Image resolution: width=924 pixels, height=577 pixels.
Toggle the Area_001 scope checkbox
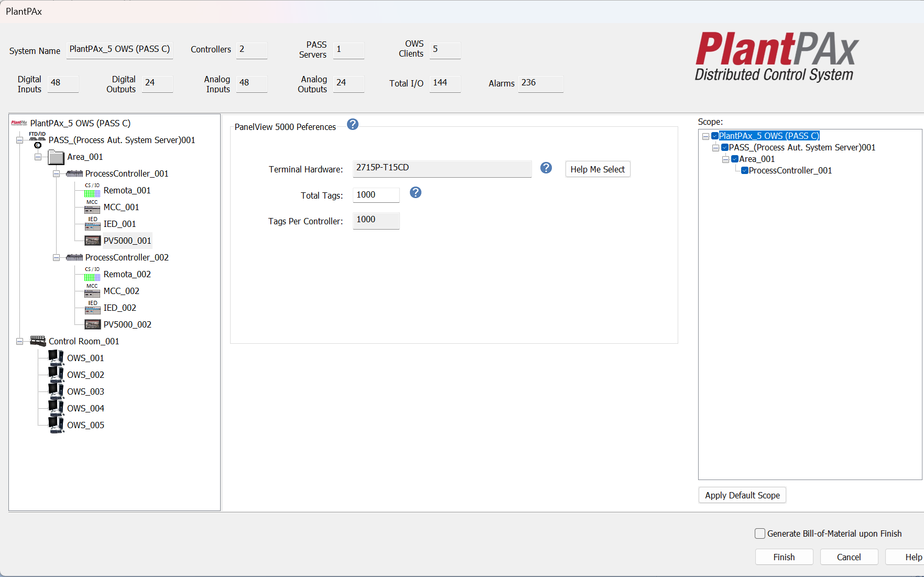pyautogui.click(x=735, y=159)
